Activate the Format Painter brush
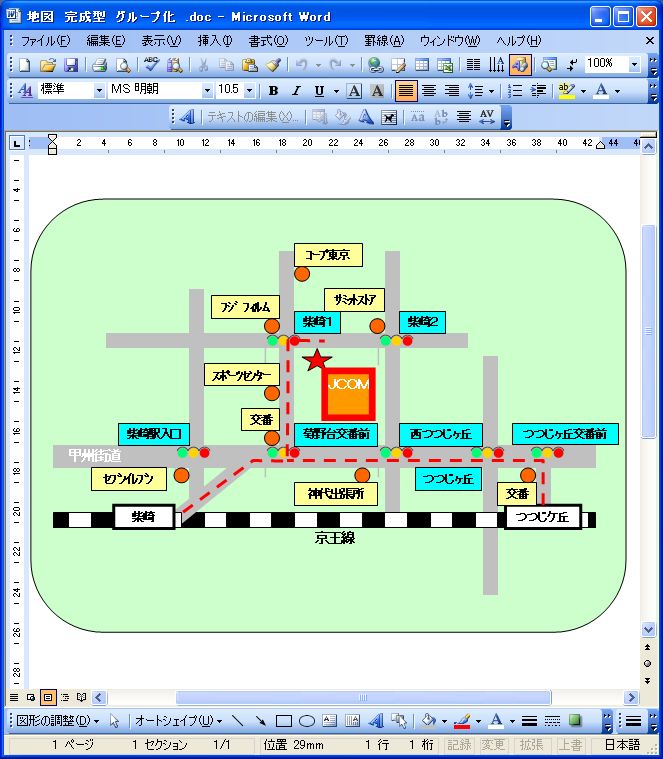The image size is (663, 759). tap(273, 64)
